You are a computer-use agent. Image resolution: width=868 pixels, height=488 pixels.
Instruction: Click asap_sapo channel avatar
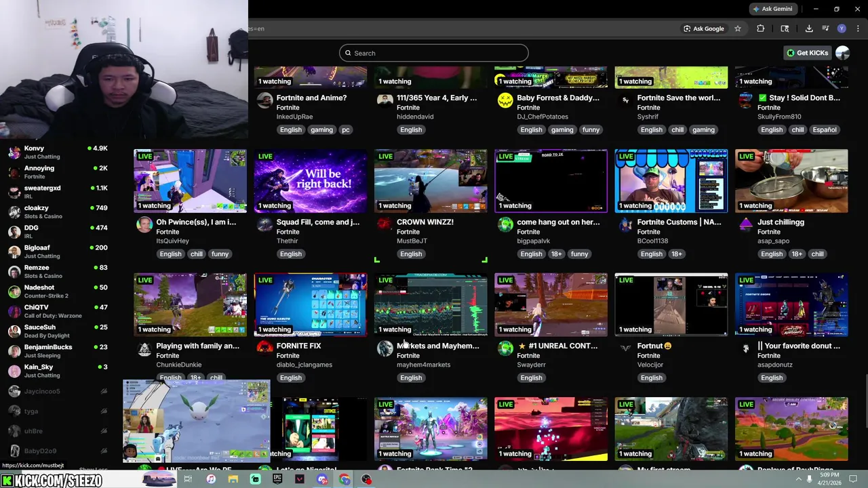click(x=745, y=224)
